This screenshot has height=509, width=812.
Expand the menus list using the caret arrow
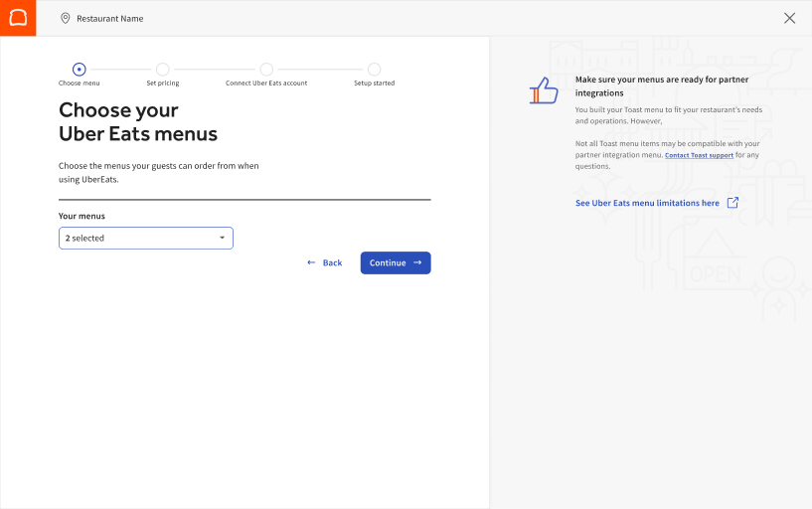222,239
